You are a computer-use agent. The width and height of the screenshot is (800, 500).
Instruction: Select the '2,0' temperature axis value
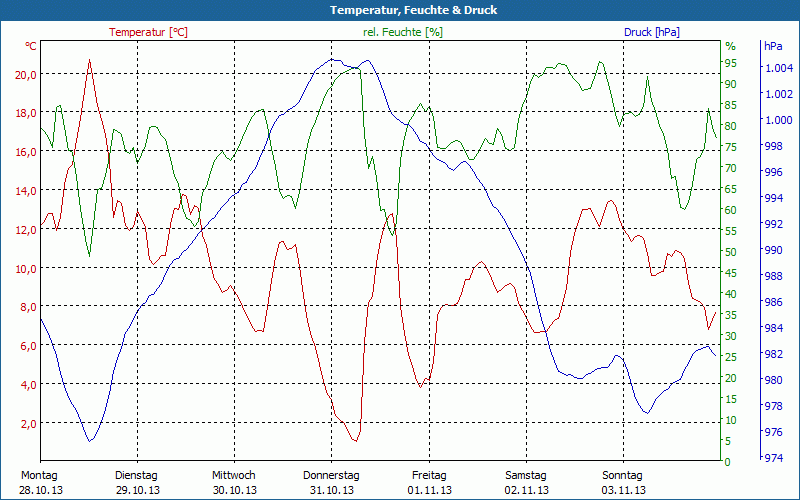[x=29, y=423]
